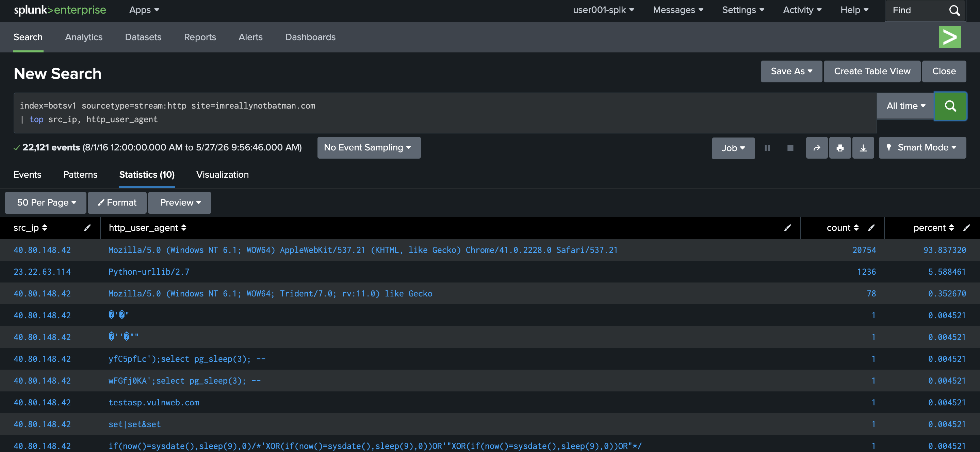Click the Chrome/41.0.2228.0 user agent cell
The image size is (980, 452).
point(363,250)
